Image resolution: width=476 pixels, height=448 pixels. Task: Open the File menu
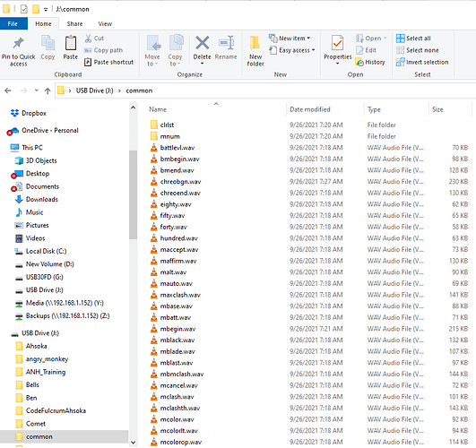pos(13,23)
